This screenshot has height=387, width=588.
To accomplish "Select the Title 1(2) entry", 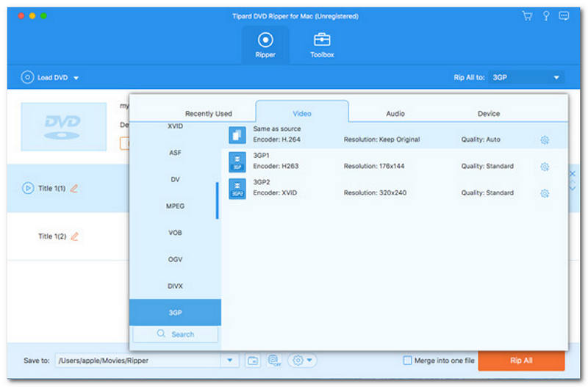I will [x=52, y=236].
